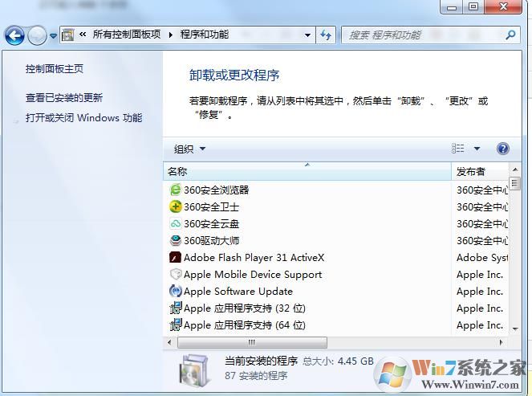Viewport: 532px width, 396px height.
Task: Select Adobe Flash Player 31 ActiveX text
Action: click(x=254, y=258)
